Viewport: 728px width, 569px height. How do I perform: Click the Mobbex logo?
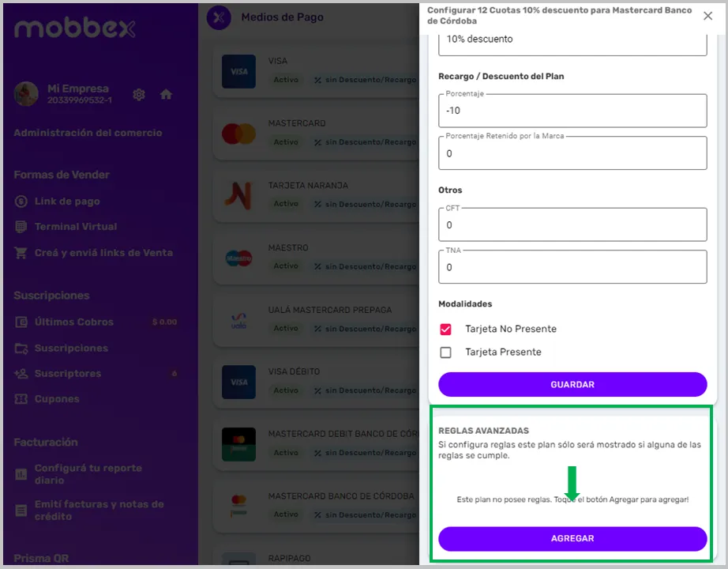click(x=75, y=28)
